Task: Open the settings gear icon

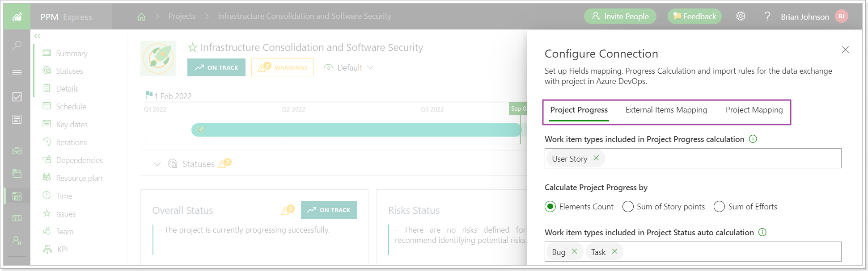Action: pyautogui.click(x=741, y=16)
